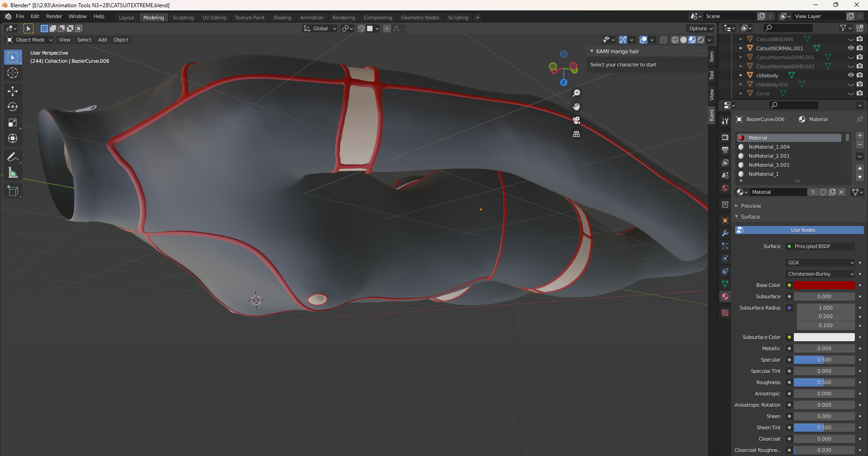
Task: Hide cbbebody using its eye icon
Action: click(x=851, y=75)
